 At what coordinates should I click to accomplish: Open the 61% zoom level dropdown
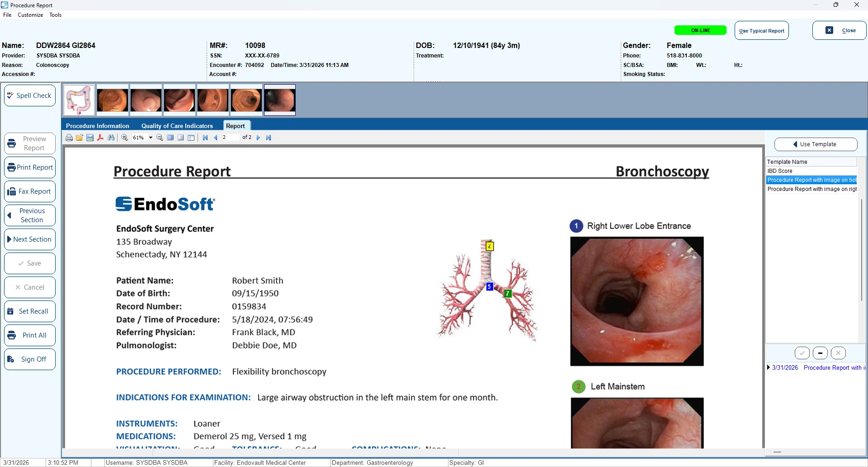click(151, 138)
